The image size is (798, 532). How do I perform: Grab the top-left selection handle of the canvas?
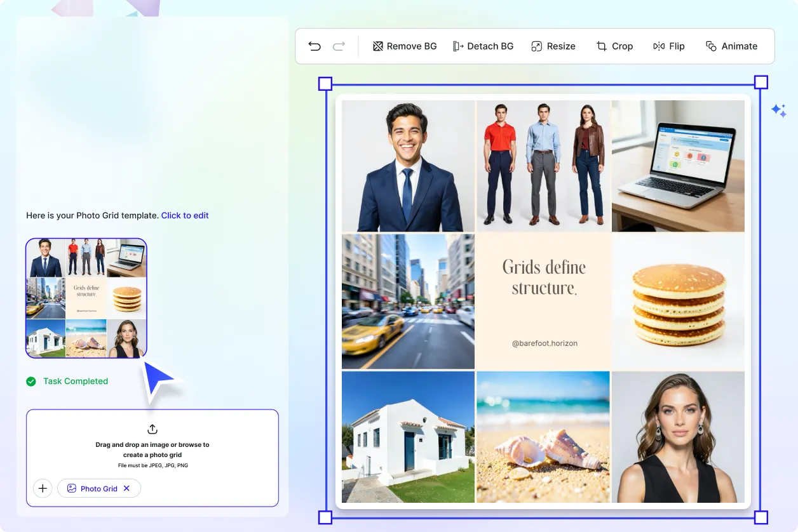pos(325,83)
